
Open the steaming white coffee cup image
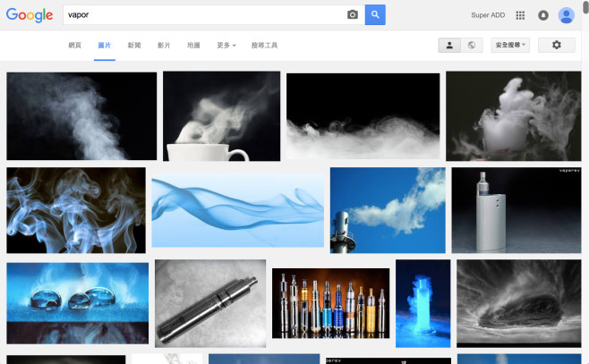(x=222, y=116)
